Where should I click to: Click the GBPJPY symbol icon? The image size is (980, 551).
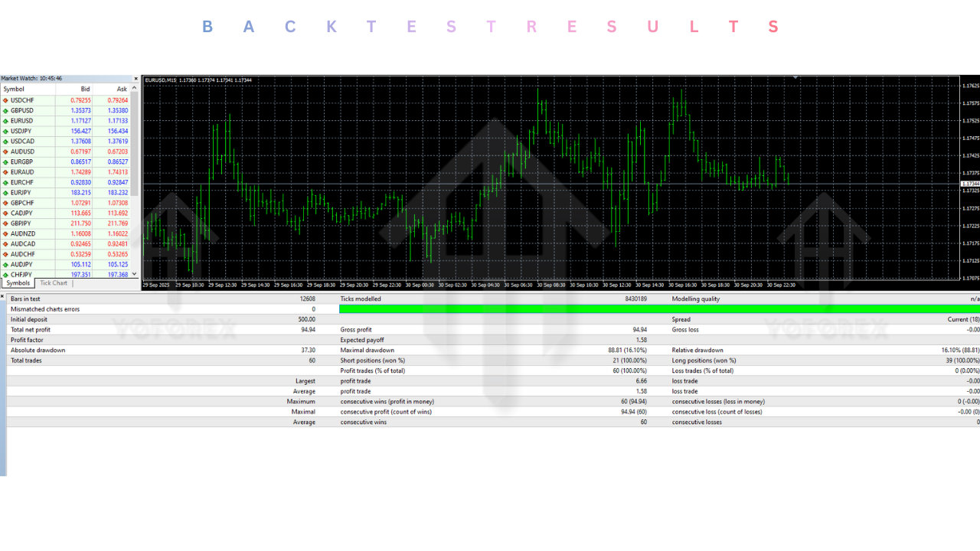pyautogui.click(x=6, y=223)
